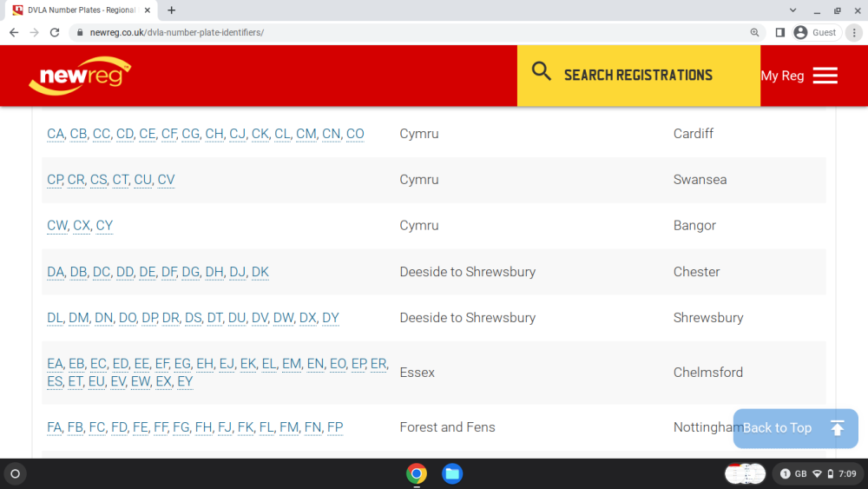The height and width of the screenshot is (489, 868).
Task: Open the ER plate identifier link
Action: [x=378, y=364]
